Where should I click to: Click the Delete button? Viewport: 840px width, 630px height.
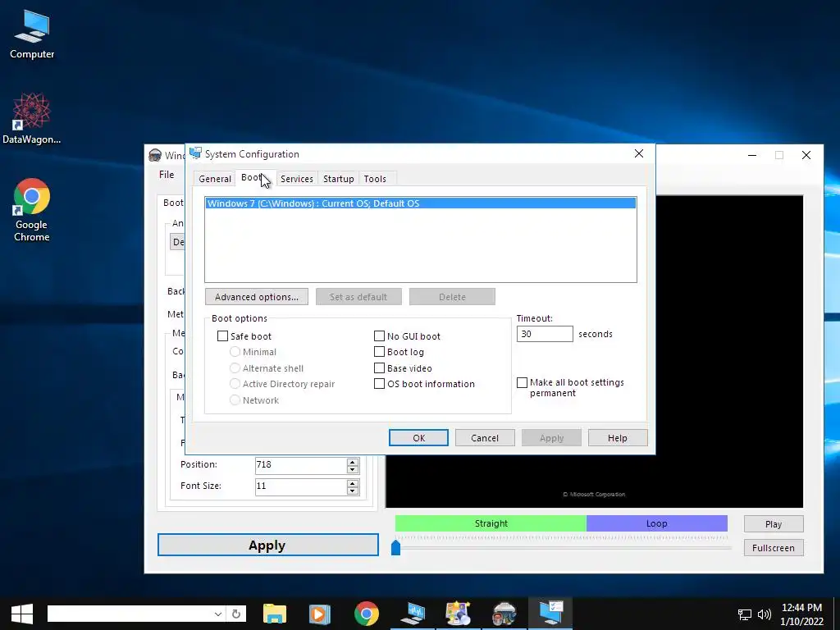452,297
